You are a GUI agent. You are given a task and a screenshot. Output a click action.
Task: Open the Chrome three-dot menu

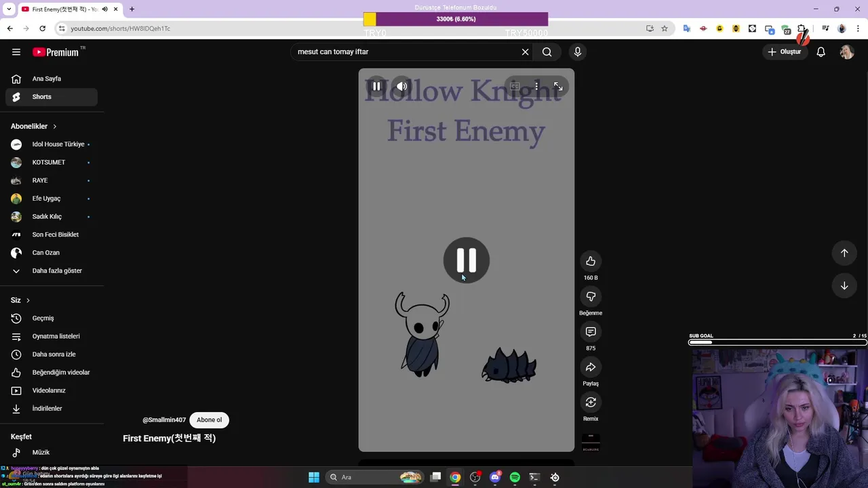(x=859, y=28)
